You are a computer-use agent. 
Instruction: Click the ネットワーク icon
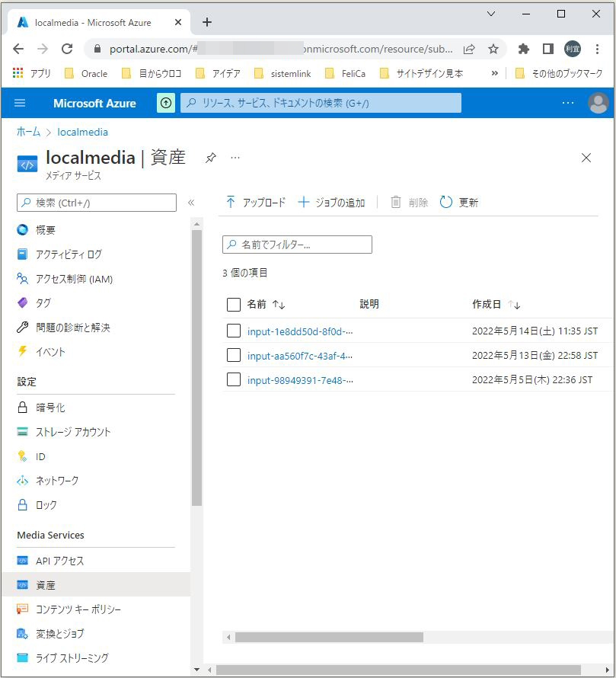[23, 481]
